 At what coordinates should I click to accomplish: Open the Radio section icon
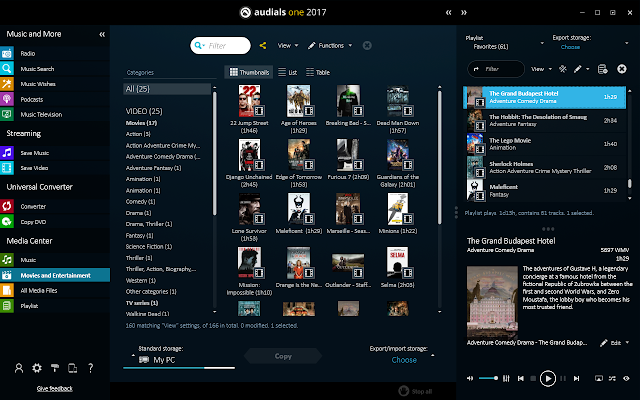click(x=7, y=53)
